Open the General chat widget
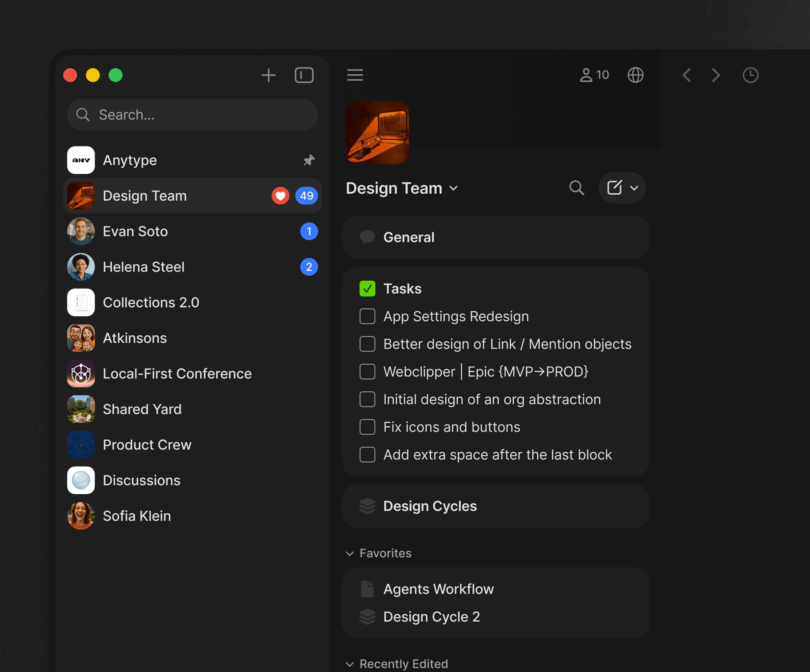 tap(495, 237)
